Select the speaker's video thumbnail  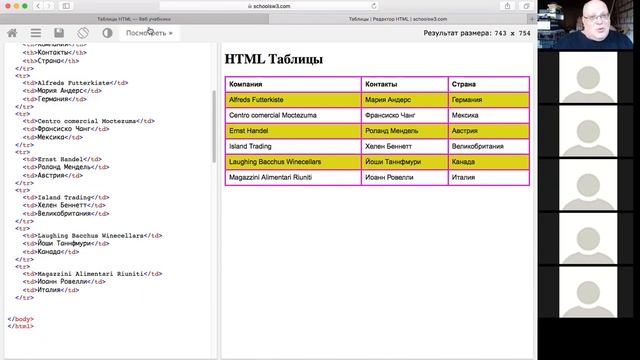(585, 24)
